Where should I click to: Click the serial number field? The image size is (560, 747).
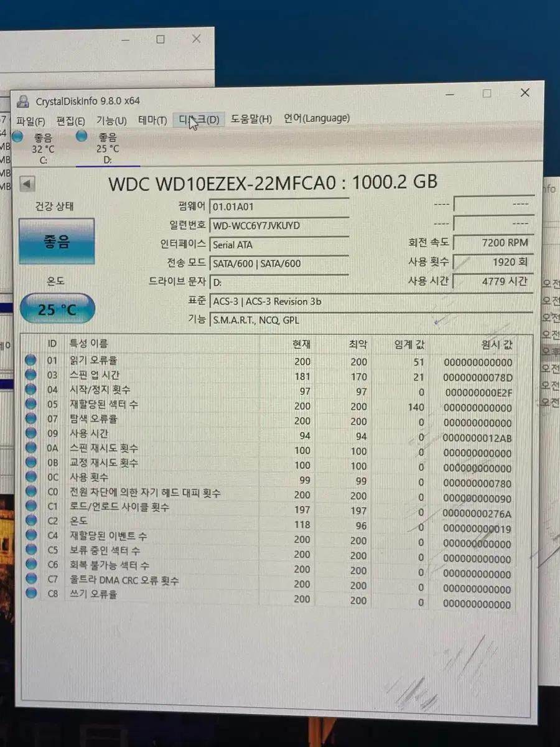click(278, 225)
